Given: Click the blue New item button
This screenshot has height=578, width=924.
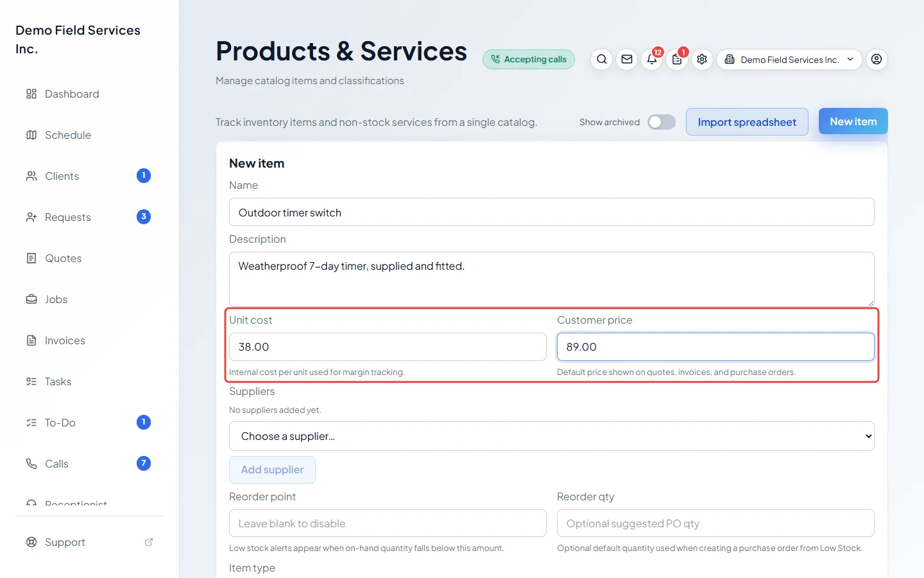Looking at the screenshot, I should point(853,121).
